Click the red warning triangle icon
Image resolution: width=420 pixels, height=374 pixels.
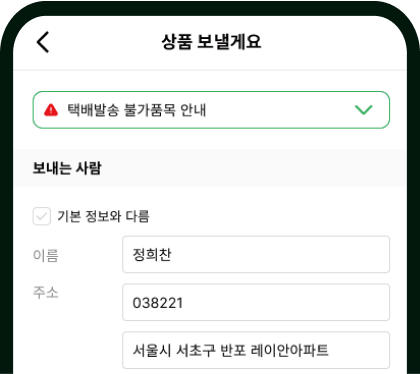pyautogui.click(x=51, y=110)
